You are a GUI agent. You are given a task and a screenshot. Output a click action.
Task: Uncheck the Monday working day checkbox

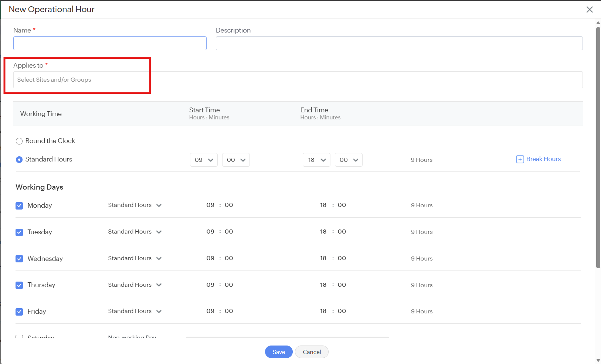pos(19,205)
